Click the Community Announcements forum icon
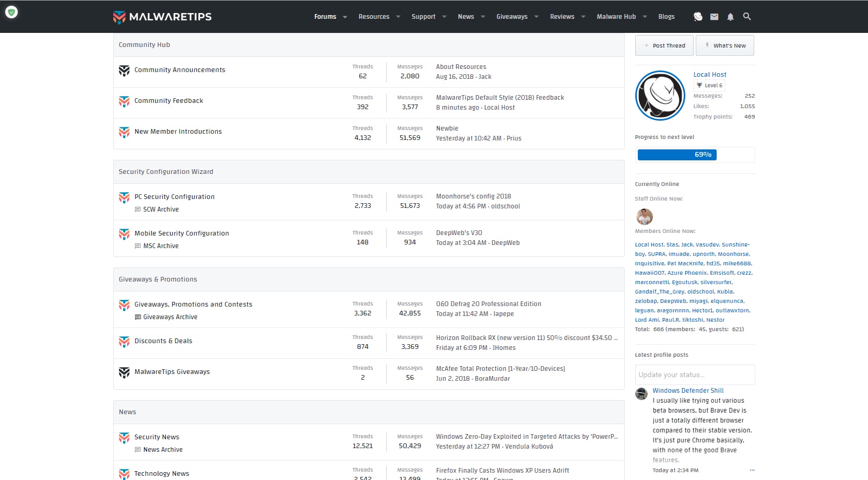The width and height of the screenshot is (868, 480). (124, 71)
